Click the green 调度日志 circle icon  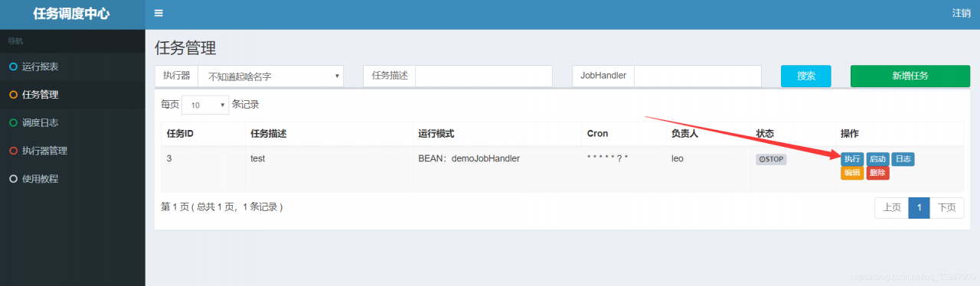point(12,122)
